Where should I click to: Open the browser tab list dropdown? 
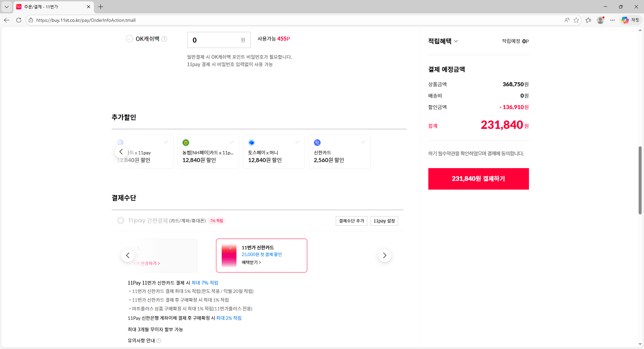pyautogui.click(x=7, y=7)
